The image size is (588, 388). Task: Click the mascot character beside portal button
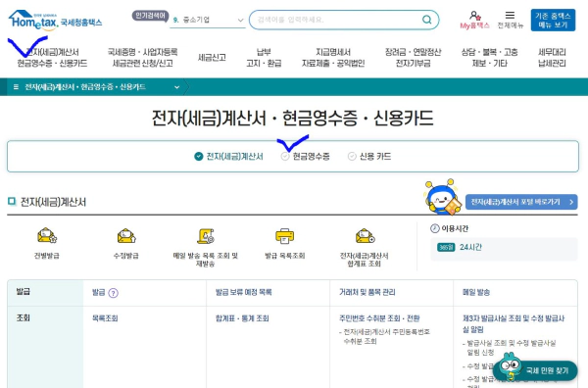tap(443, 197)
